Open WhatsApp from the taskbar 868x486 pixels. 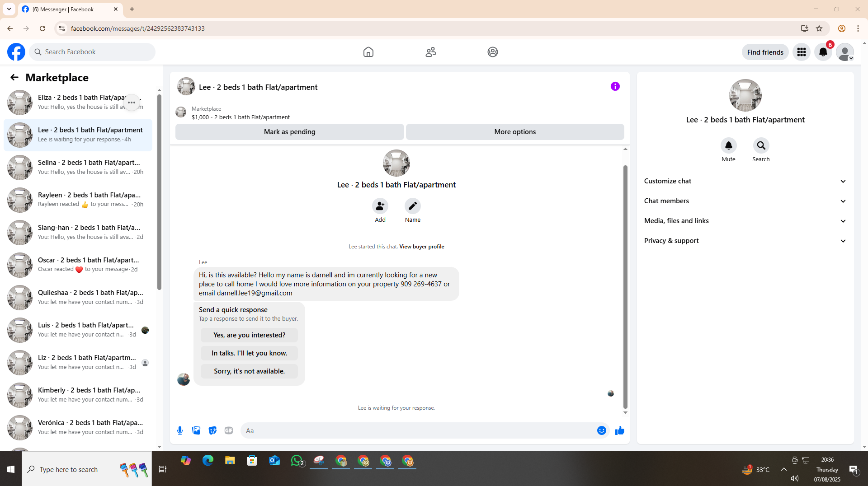click(297, 461)
